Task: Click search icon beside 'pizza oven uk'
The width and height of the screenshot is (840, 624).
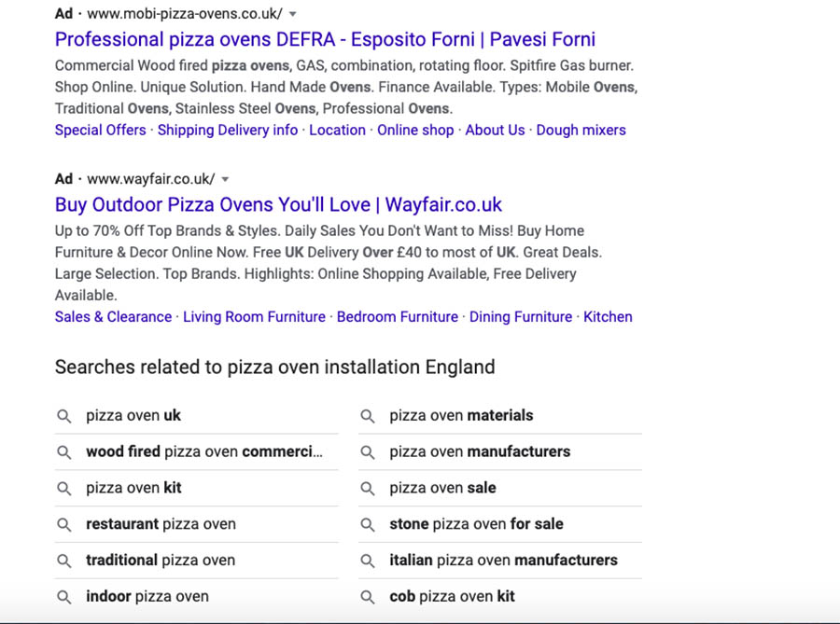Action: point(63,416)
